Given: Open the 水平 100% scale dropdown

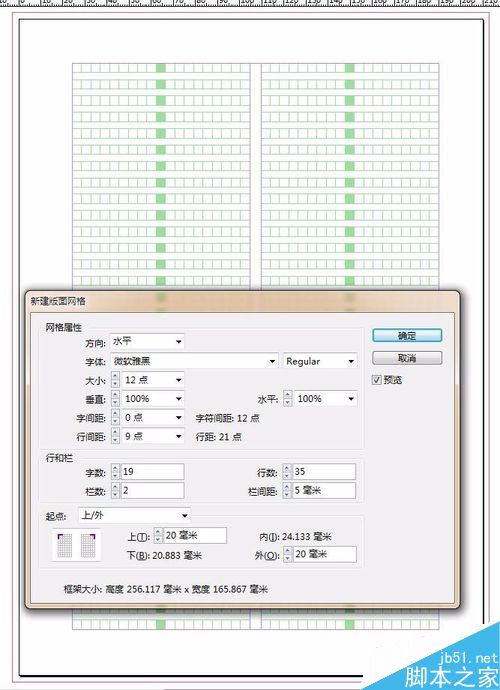Looking at the screenshot, I should pyautogui.click(x=325, y=399).
